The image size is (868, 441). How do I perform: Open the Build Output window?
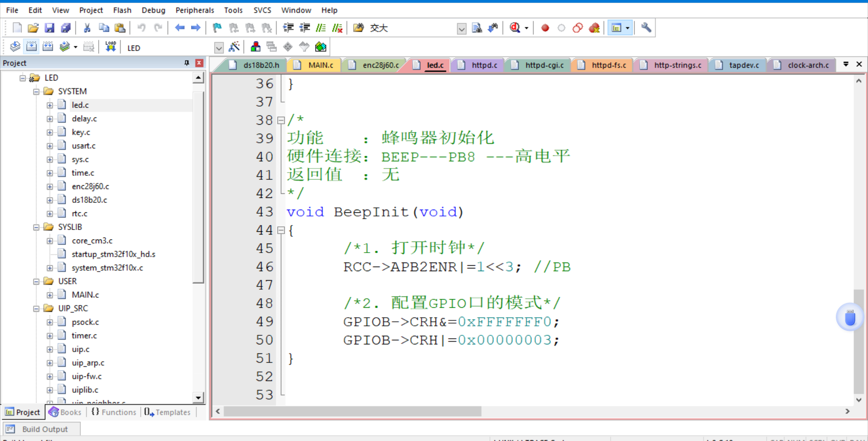coord(45,429)
